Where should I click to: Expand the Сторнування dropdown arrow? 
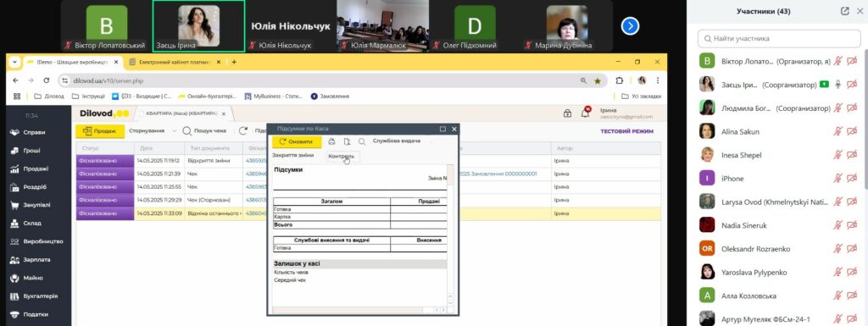175,131
